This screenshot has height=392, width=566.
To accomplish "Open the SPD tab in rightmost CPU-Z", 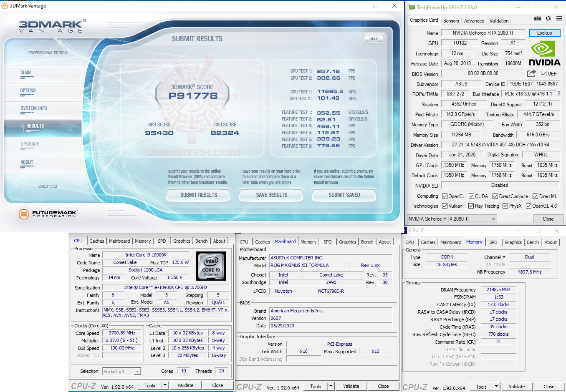I will [493, 242].
